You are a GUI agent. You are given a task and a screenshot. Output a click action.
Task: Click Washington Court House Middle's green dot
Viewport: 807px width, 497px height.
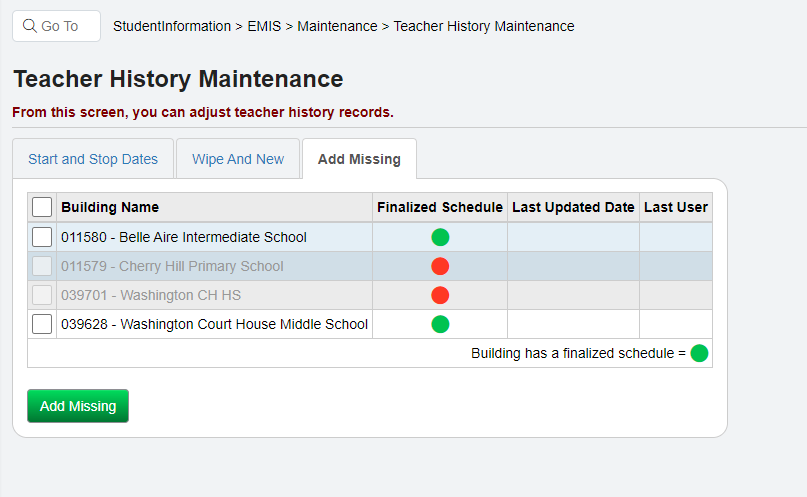coord(440,324)
